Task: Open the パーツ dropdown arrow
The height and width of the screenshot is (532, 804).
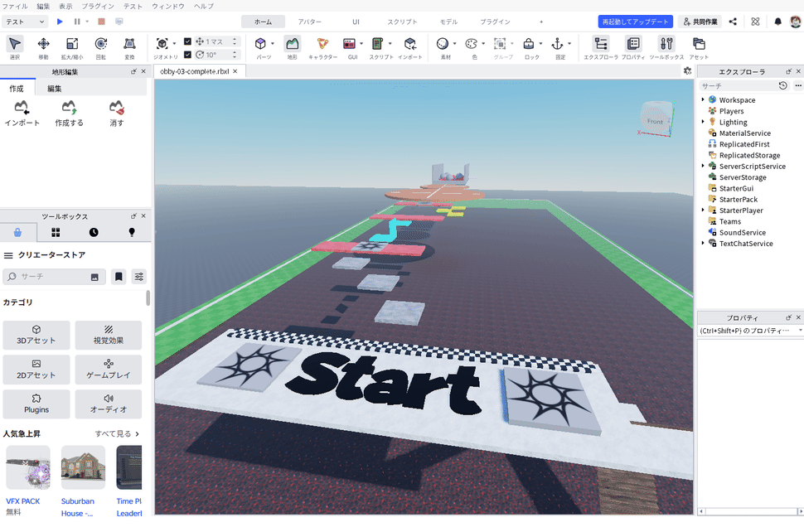Action: [272, 44]
